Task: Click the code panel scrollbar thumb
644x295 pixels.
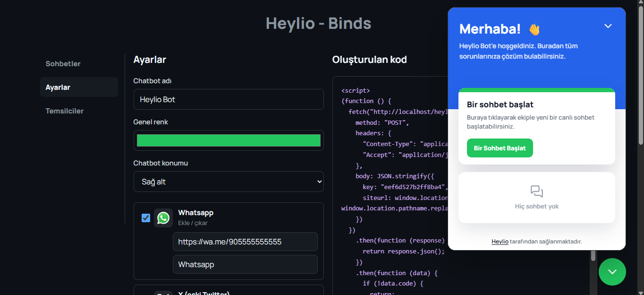Action: point(593,255)
